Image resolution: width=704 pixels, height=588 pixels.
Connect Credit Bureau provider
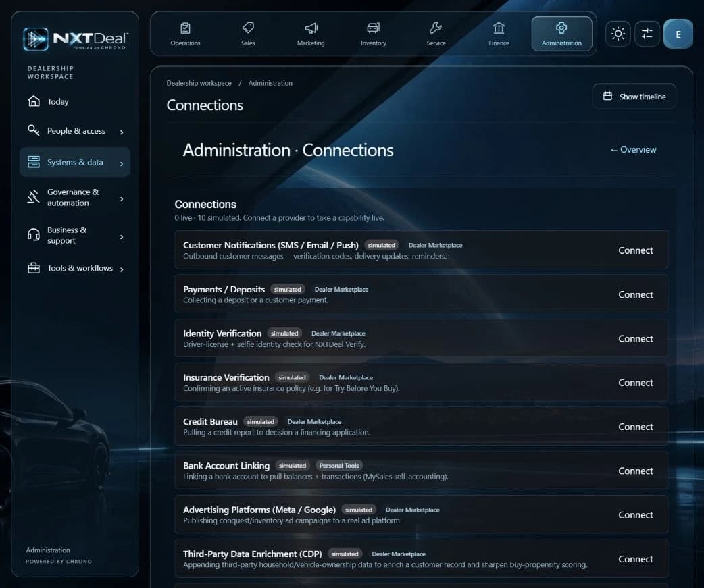pos(635,427)
